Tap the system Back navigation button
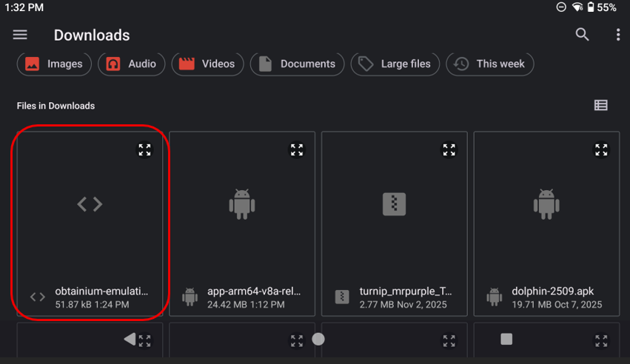Viewport: 630px width, 364px height. (x=130, y=339)
